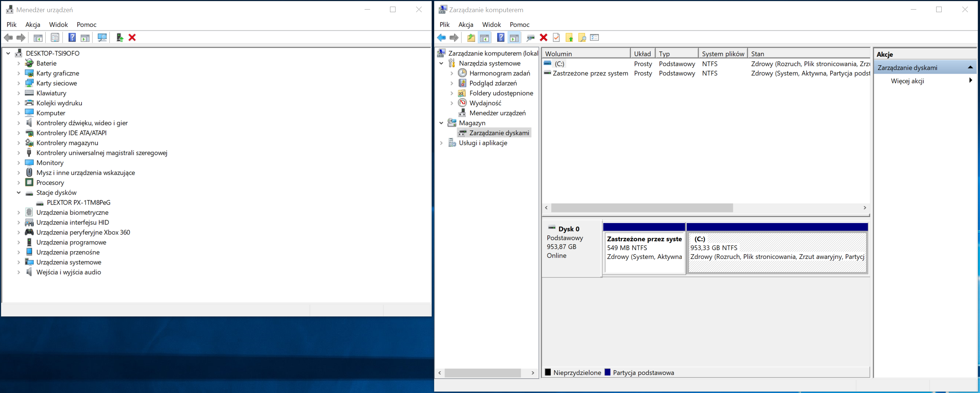Click Update driver icon in Menedżer urządzeń
This screenshot has height=393, width=980.
tap(119, 38)
